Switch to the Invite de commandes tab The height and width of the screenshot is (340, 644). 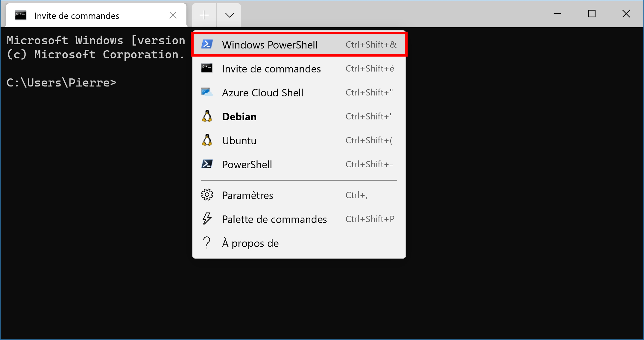(96, 15)
